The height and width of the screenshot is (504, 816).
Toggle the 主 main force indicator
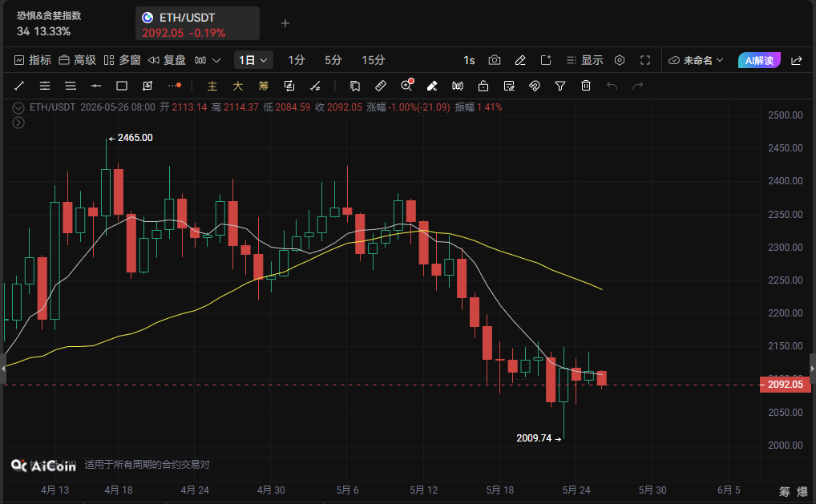tap(212, 86)
